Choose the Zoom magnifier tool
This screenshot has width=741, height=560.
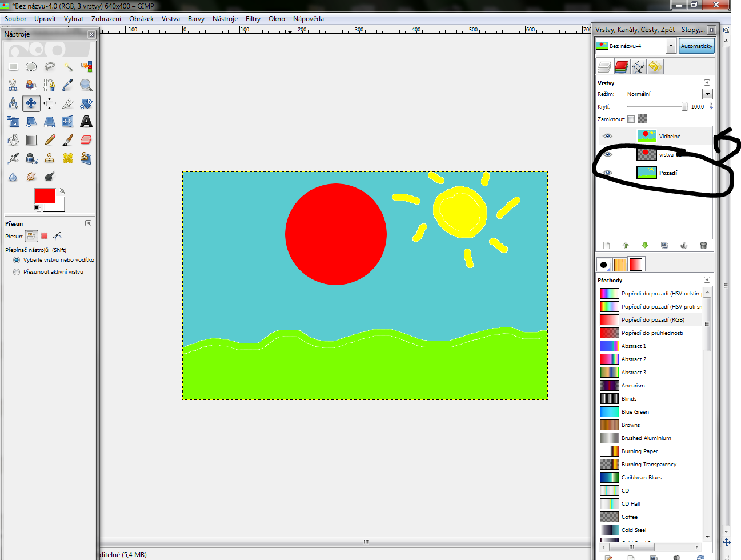[86, 85]
